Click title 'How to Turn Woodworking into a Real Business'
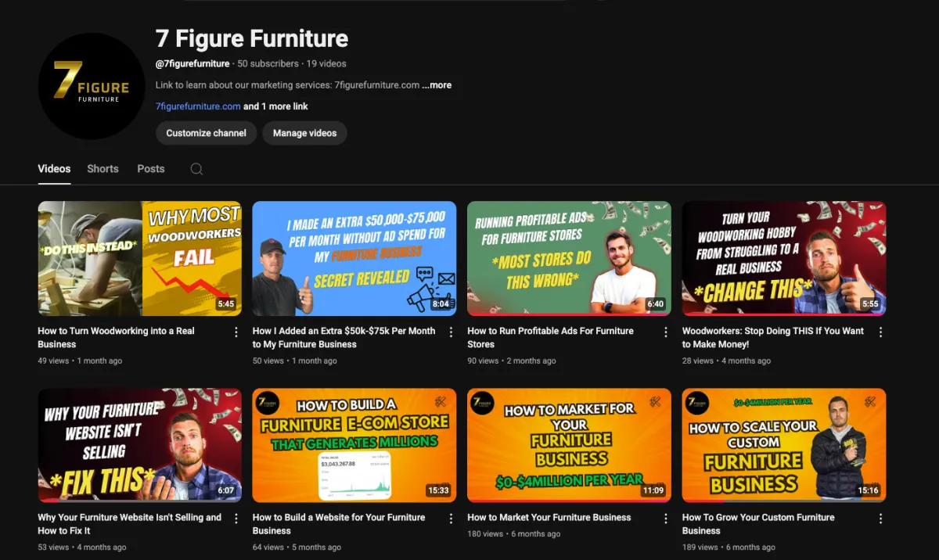Image resolution: width=939 pixels, height=560 pixels. (116, 337)
